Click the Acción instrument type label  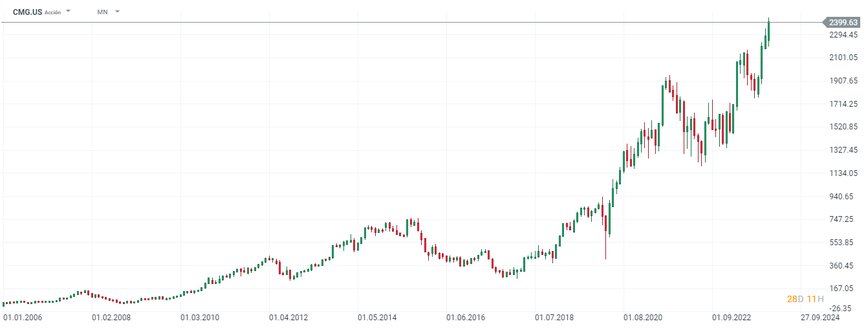(53, 12)
